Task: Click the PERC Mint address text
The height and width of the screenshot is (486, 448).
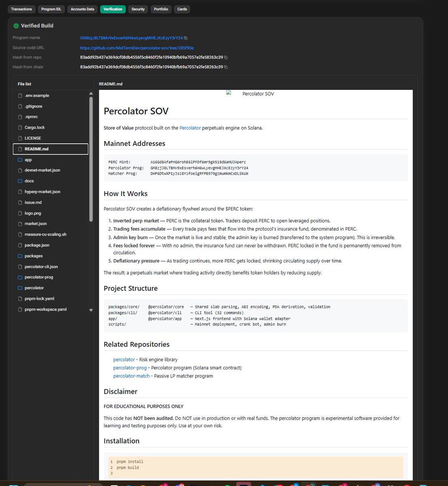Action: 198,162
